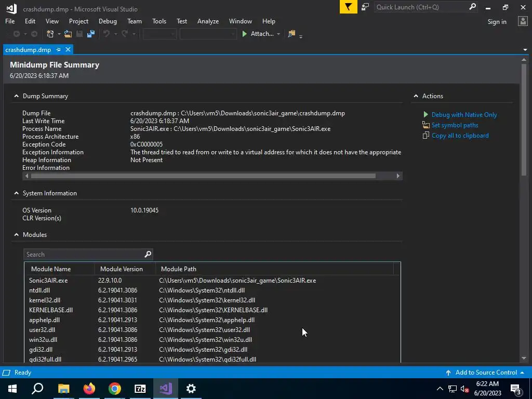Open the File menu
532x399 pixels.
pos(10,21)
